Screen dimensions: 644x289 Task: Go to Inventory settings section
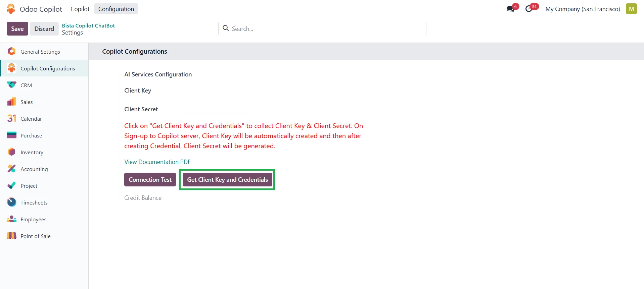pos(32,152)
